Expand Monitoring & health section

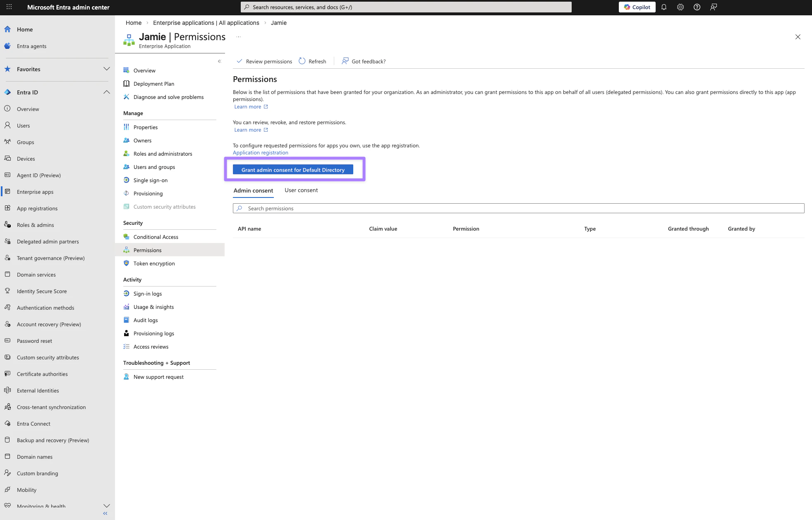pyautogui.click(x=106, y=506)
